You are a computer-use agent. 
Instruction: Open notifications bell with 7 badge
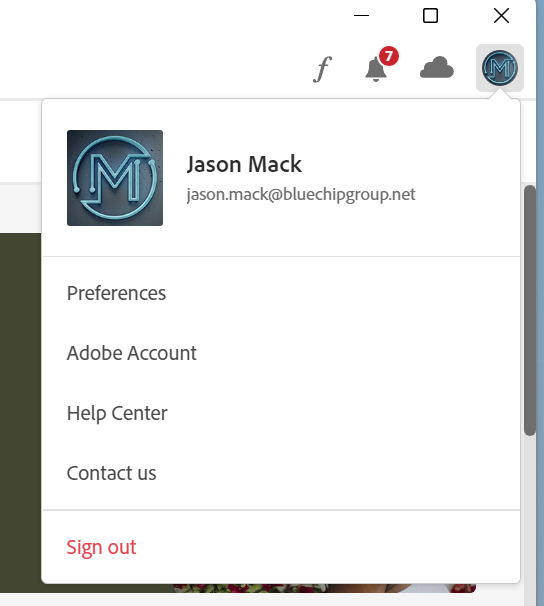pyautogui.click(x=381, y=65)
